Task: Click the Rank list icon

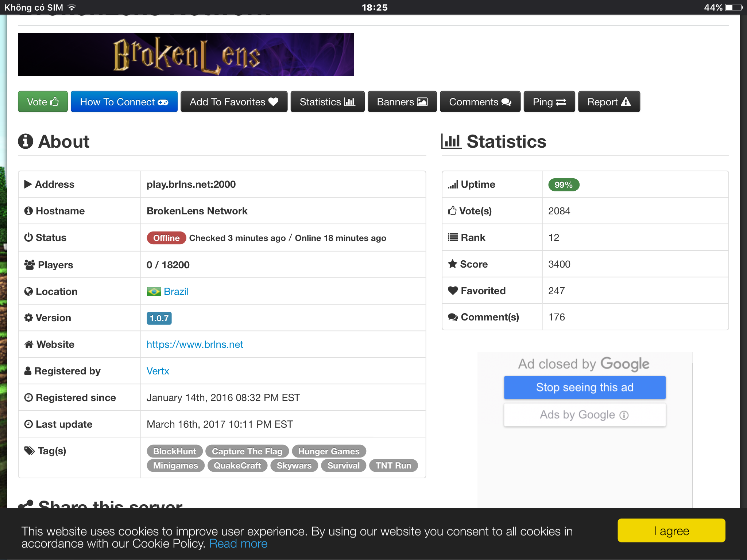Action: tap(453, 237)
